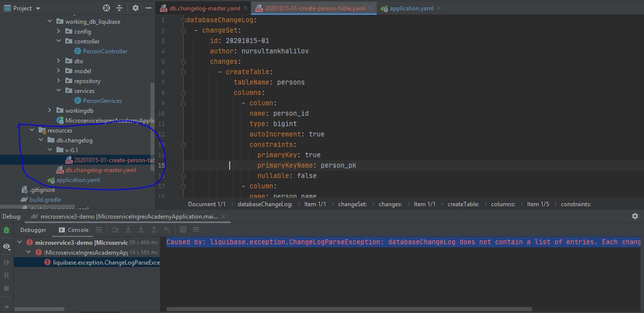
Task: Select microservice3-demo debug session tab
Action: pos(128,217)
